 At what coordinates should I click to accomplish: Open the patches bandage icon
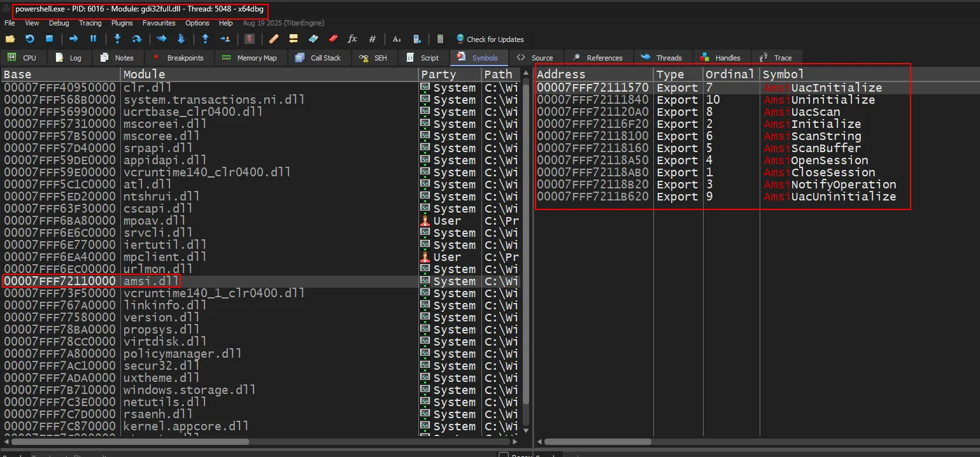coord(274,39)
